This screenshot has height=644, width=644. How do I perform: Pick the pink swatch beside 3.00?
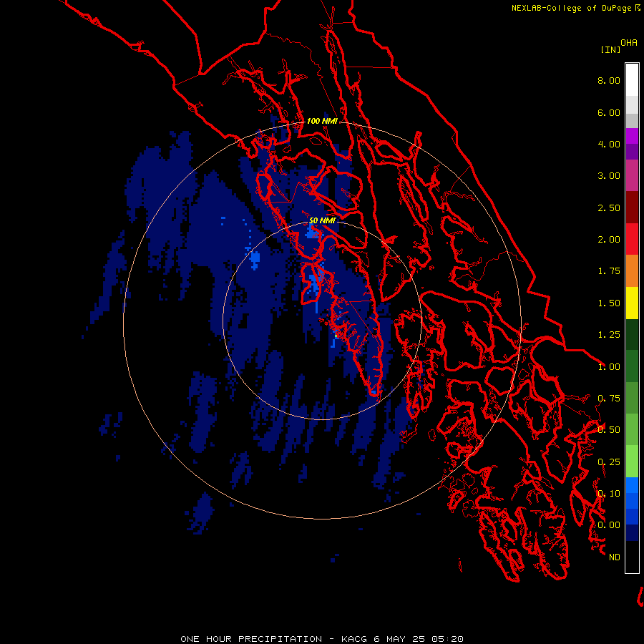[632, 176]
